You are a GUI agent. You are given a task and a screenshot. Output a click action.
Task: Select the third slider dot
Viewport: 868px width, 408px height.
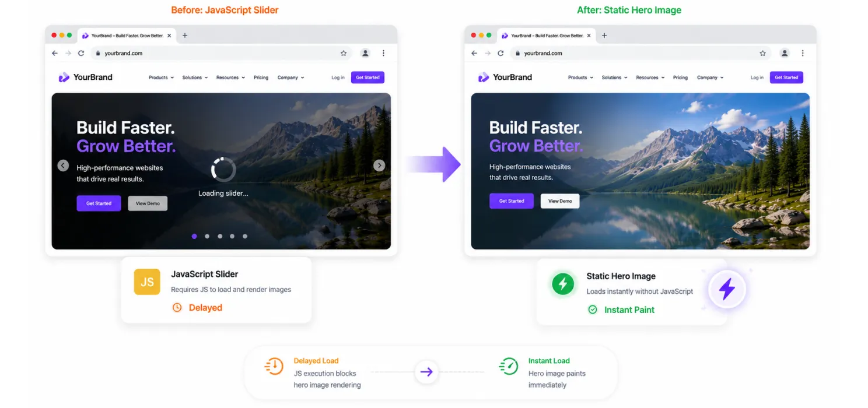pos(220,236)
